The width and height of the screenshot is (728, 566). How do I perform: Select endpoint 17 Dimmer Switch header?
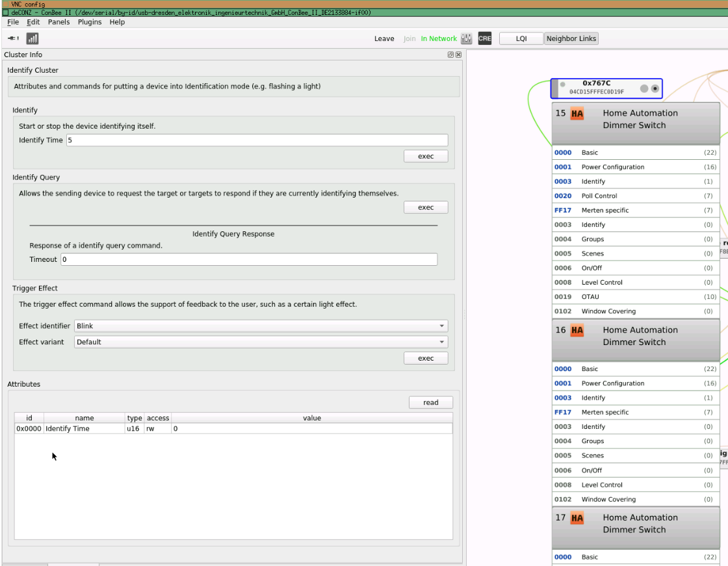pos(636,528)
